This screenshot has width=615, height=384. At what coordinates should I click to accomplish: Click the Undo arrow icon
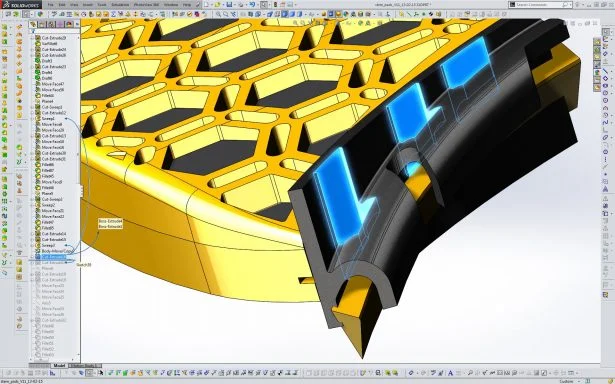(252, 5)
